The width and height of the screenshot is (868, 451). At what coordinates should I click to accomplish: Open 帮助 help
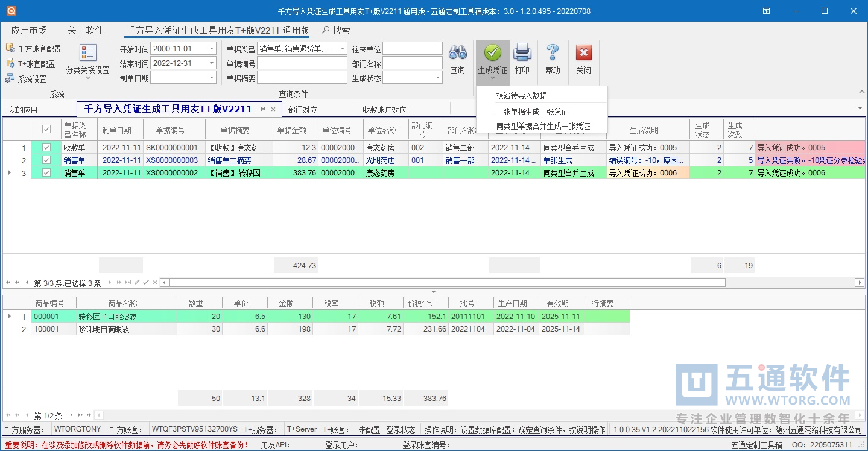[553, 58]
